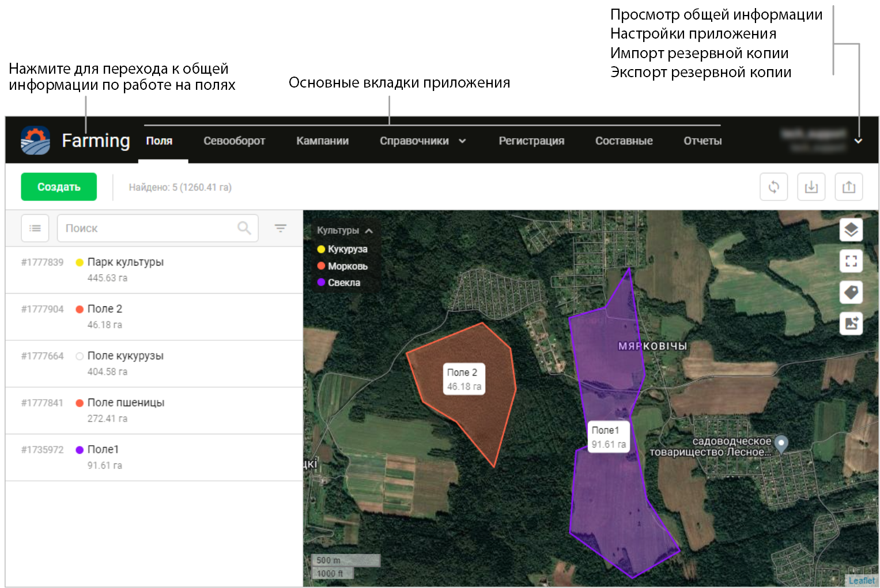Switch to the Поля tab
The width and height of the screenshot is (880, 588).
coord(159,141)
